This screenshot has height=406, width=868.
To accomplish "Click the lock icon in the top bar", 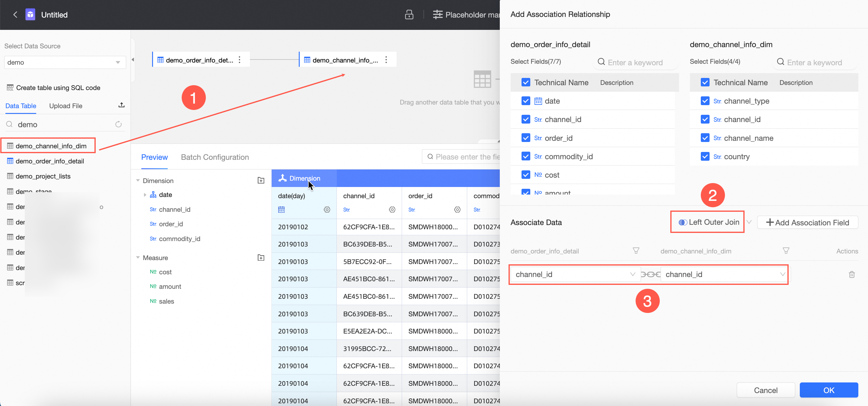I will coord(409,14).
